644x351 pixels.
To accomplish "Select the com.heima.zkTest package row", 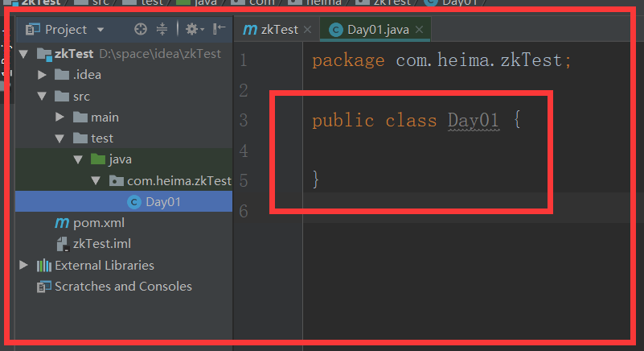I will coord(124,180).
